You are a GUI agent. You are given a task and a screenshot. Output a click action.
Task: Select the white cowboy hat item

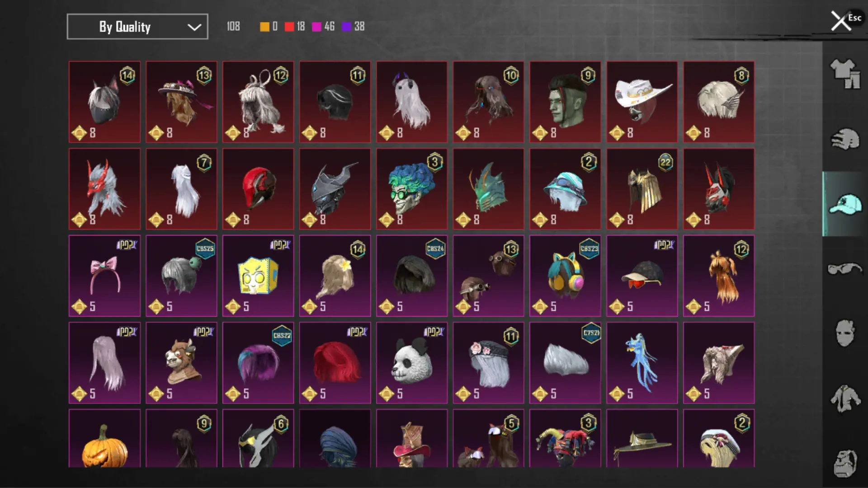pos(642,102)
